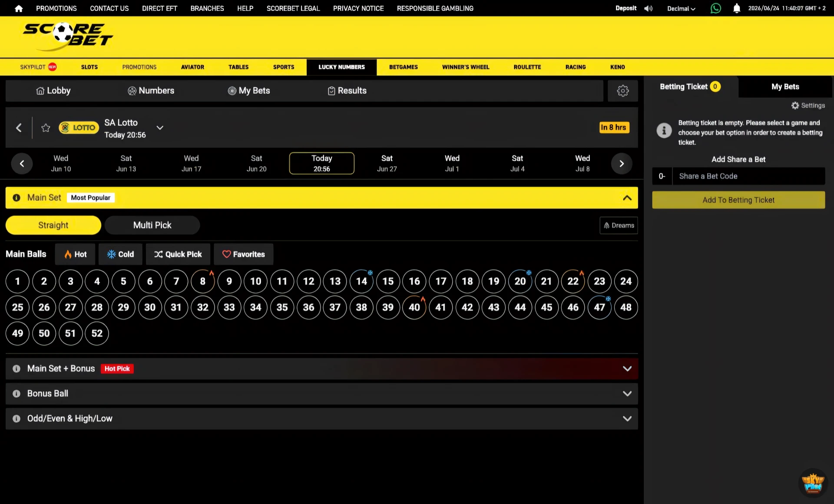Screen dimensions: 834x504
Task: Select ball number 8
Action: pos(202,281)
